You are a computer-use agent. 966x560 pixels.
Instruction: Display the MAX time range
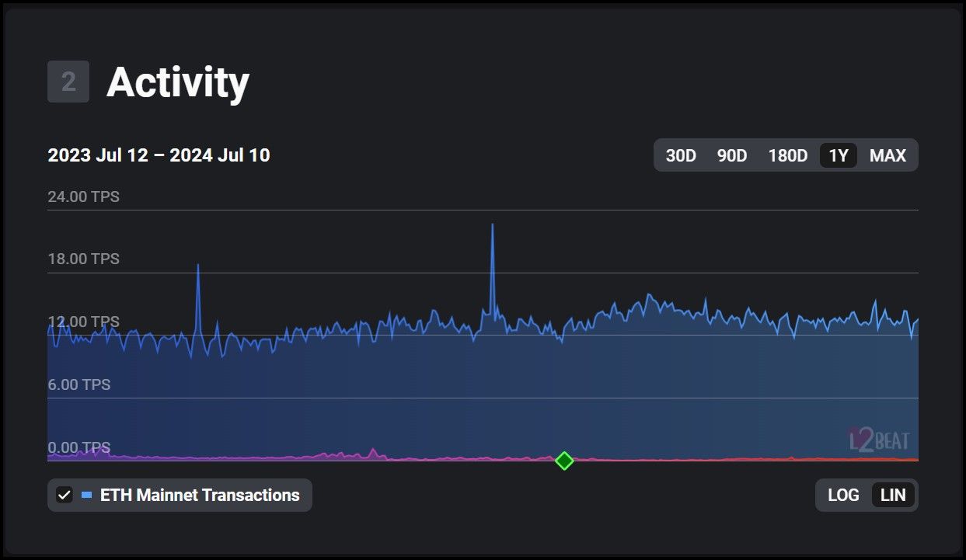coord(888,155)
